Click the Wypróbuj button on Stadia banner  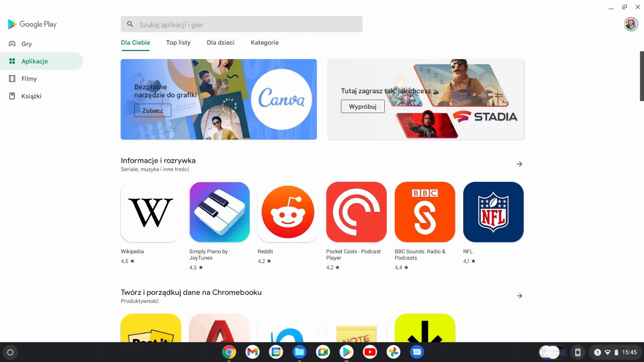point(363,107)
